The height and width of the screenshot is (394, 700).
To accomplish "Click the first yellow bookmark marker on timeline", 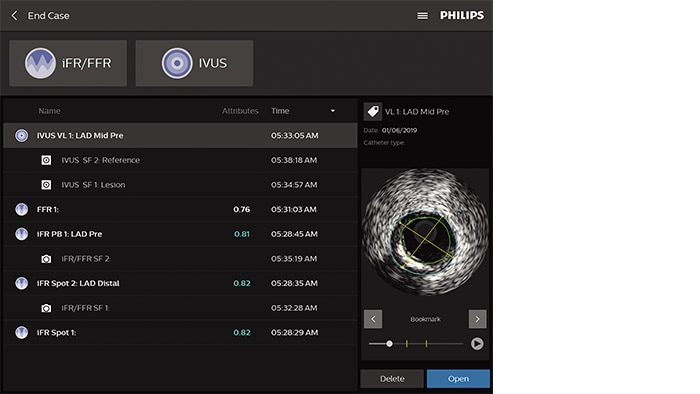I will coord(407,344).
